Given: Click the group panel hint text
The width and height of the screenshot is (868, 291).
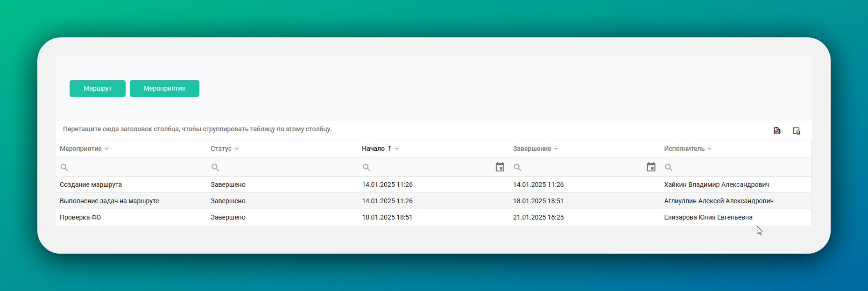Looking at the screenshot, I should pyautogui.click(x=198, y=129).
